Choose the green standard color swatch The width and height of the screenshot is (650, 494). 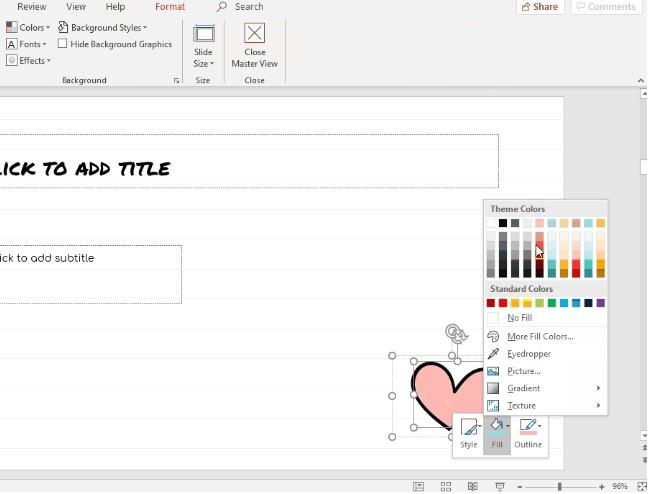click(552, 303)
